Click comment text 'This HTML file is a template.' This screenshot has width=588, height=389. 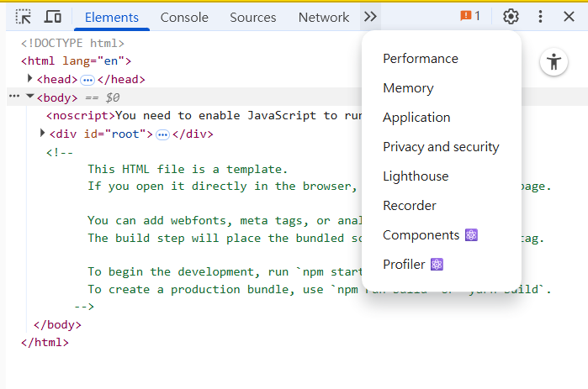[x=188, y=170]
